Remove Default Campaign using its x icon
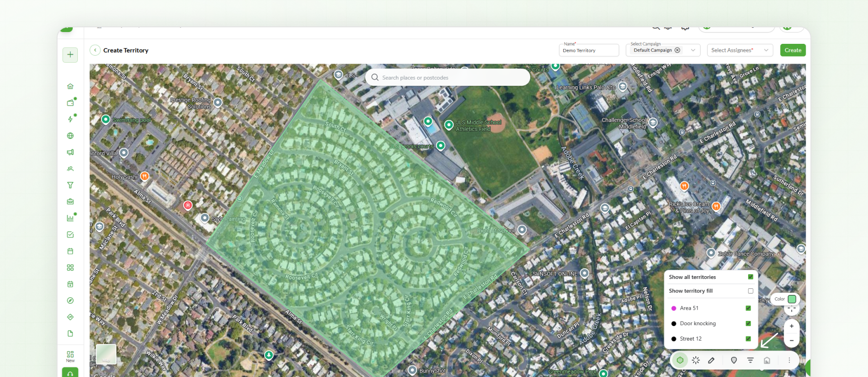 coord(677,50)
